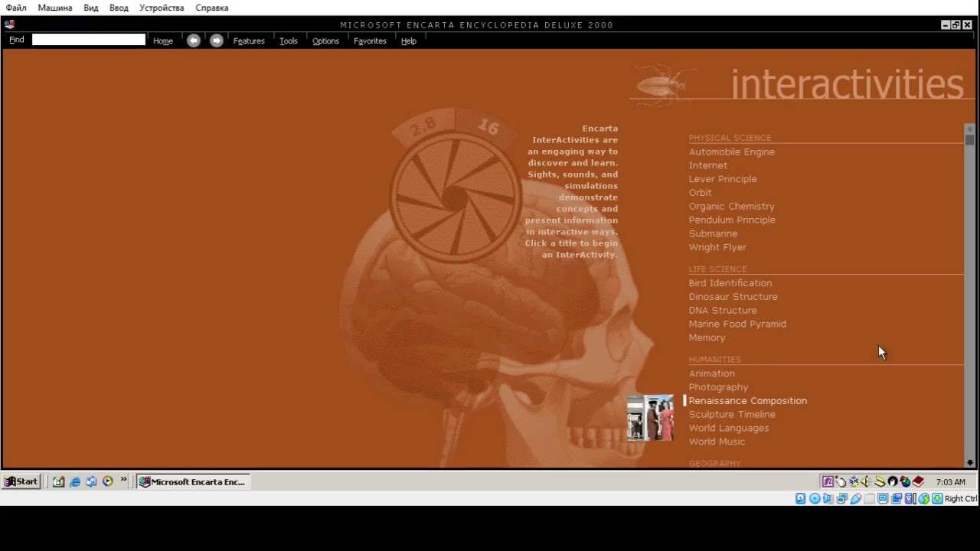Open the Animation InterActivity

pos(712,373)
